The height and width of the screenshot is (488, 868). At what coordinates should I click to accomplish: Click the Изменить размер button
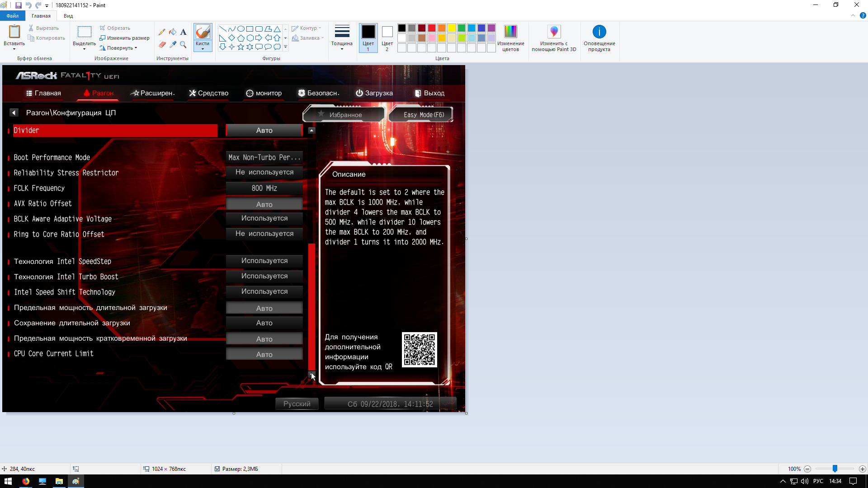(125, 38)
